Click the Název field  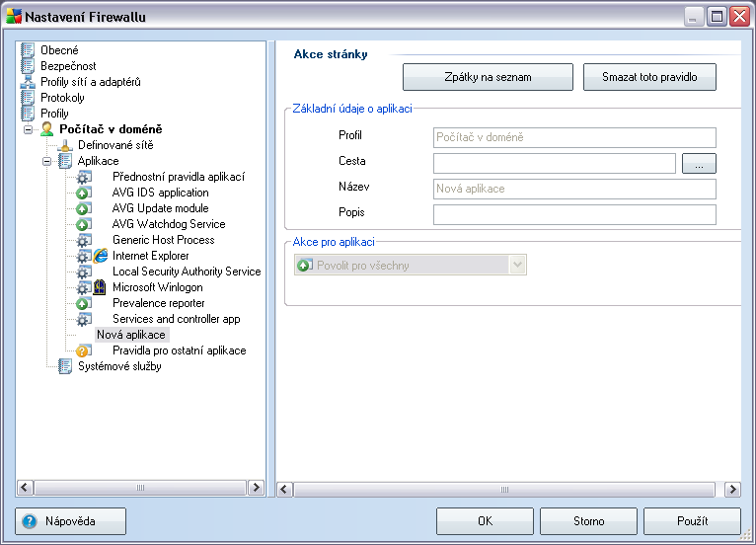pyautogui.click(x=574, y=189)
